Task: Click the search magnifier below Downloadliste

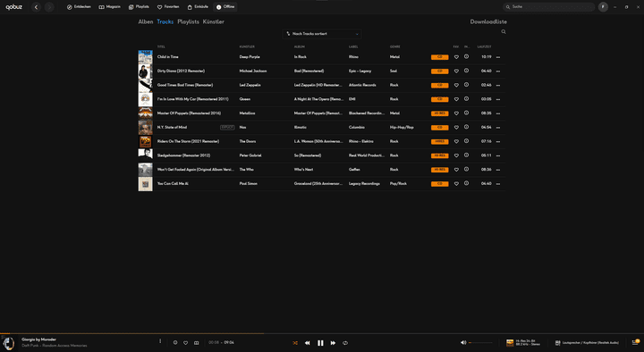Action: point(504,31)
